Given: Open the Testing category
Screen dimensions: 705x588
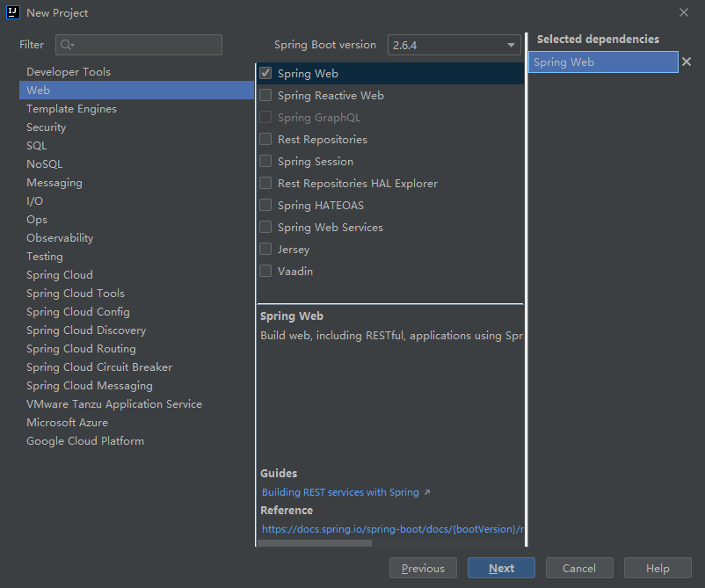Looking at the screenshot, I should pyautogui.click(x=136, y=257).
